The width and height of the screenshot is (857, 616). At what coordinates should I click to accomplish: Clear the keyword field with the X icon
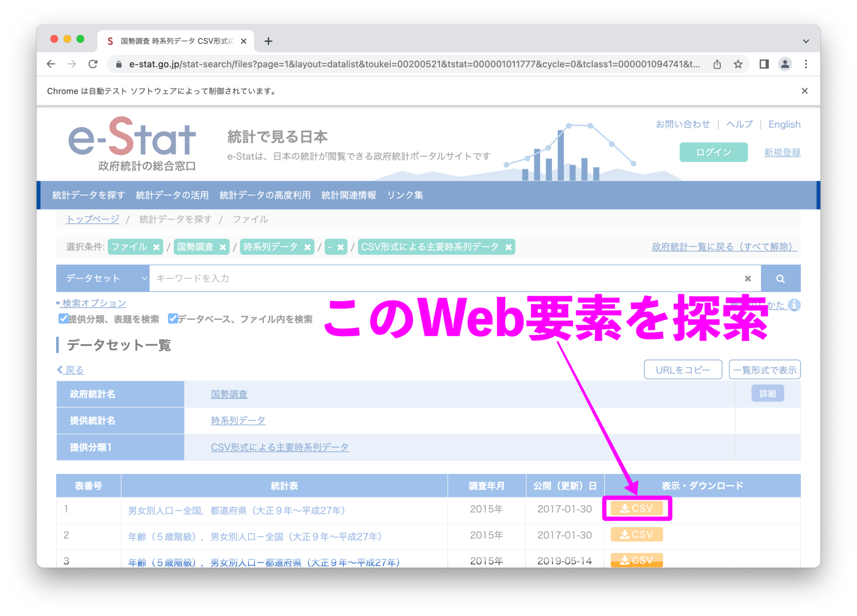tap(748, 279)
